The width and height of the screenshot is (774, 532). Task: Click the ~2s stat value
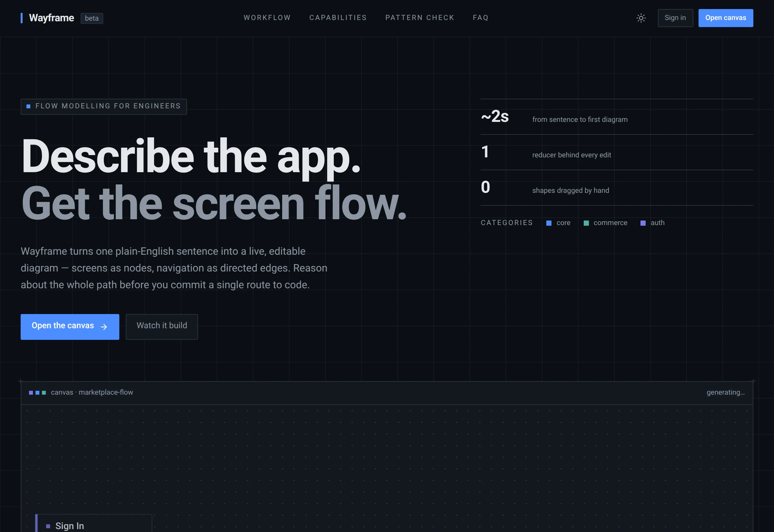(x=495, y=116)
